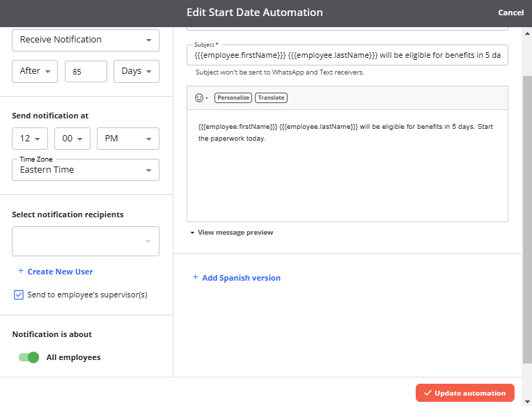The height and width of the screenshot is (406, 532).
Task: Open the PM period dropdown
Action: [128, 139]
